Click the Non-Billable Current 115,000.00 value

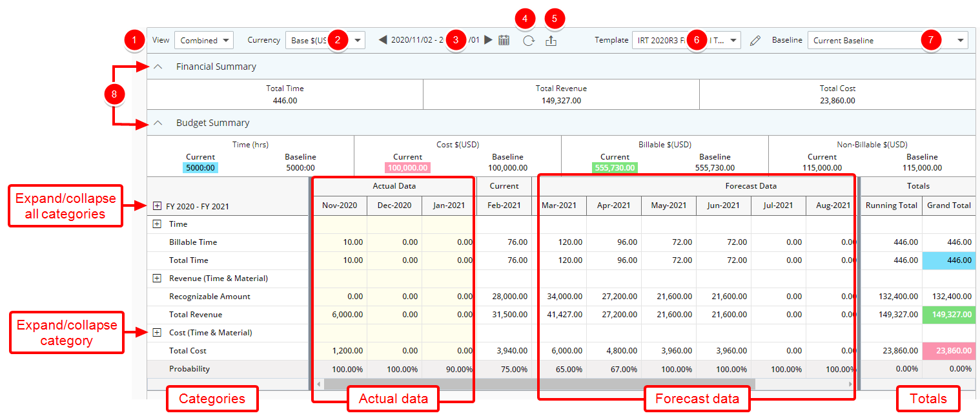822,167
